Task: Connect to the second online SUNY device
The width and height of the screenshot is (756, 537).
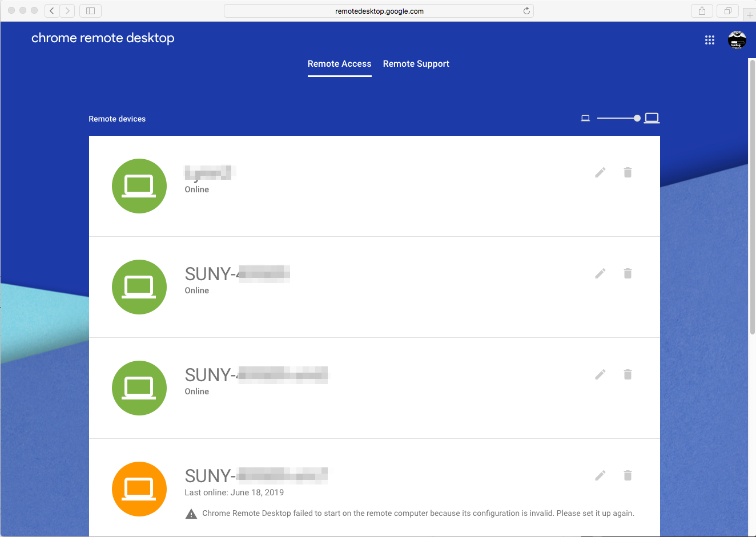Action: click(x=375, y=287)
